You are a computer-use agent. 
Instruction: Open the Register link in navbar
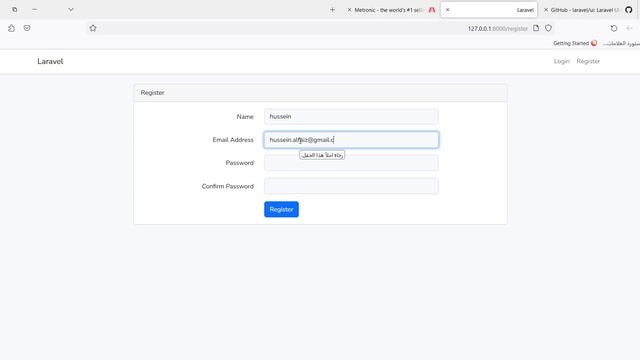pyautogui.click(x=588, y=61)
